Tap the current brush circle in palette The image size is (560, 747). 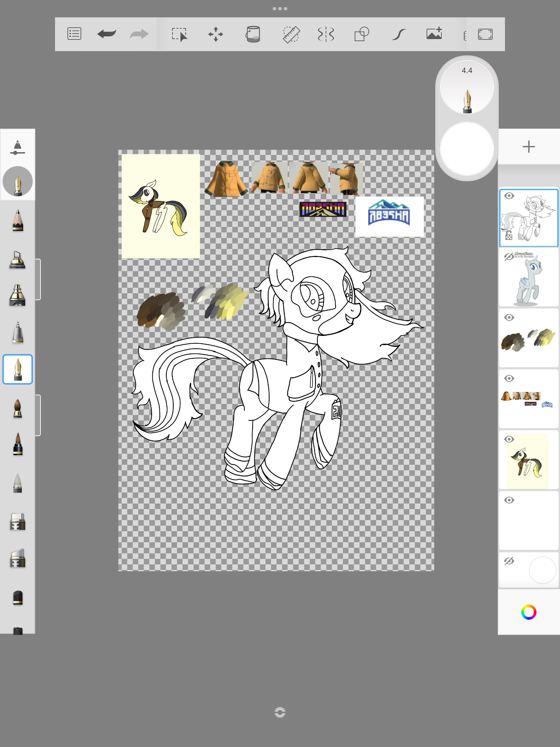[18, 181]
